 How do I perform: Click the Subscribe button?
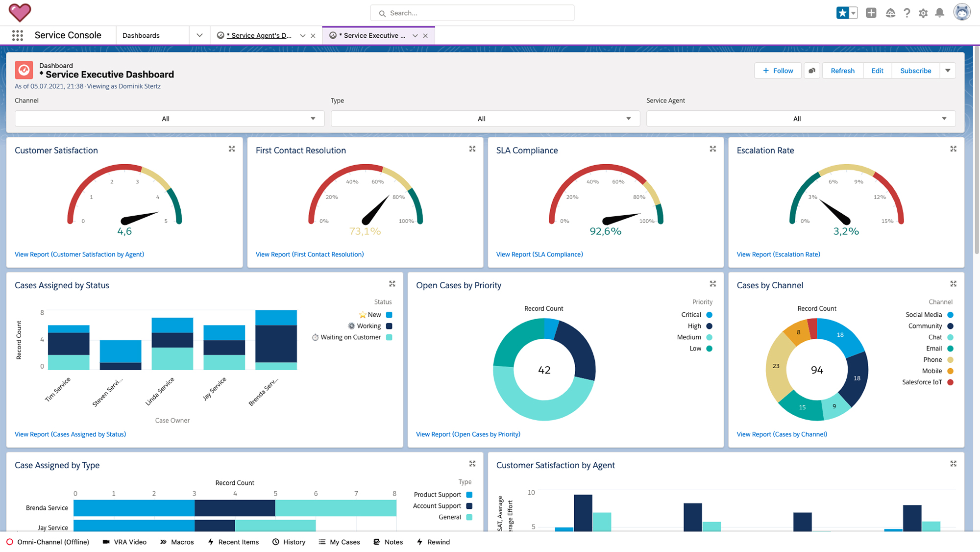(x=915, y=71)
